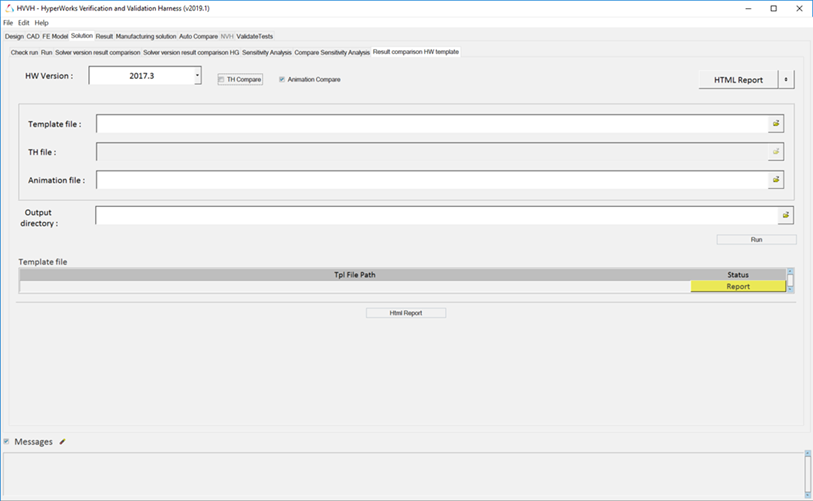The image size is (813, 501).
Task: Open the HW Version dropdown
Action: click(197, 76)
